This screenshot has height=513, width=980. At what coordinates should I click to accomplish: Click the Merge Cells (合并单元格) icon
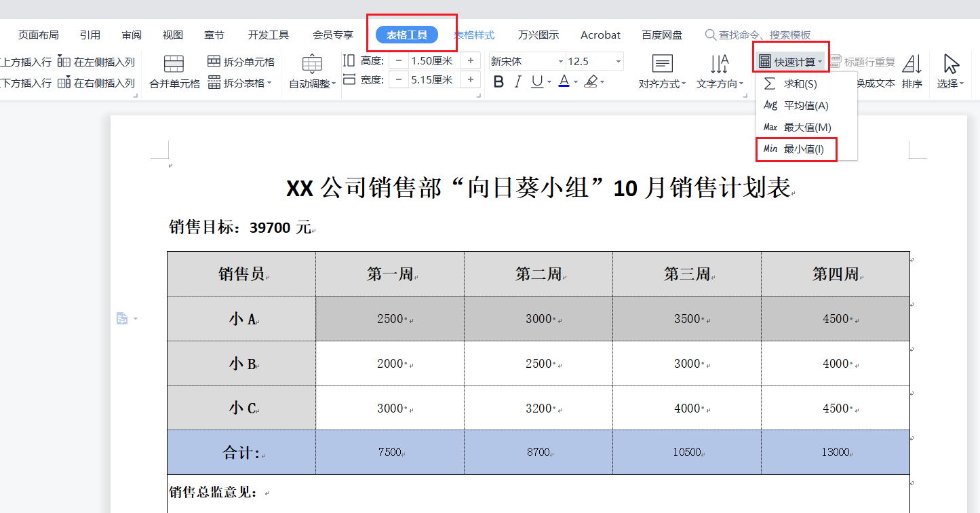pos(174,64)
